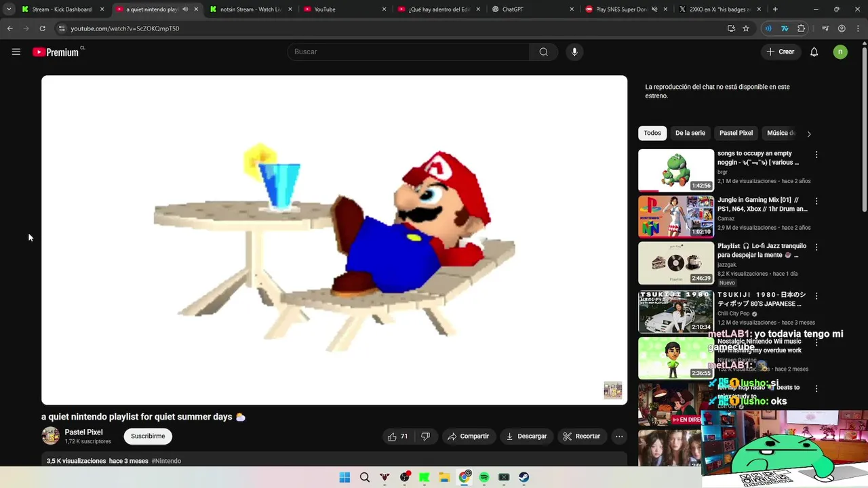Open the #Nintendo hashtag link

pos(166,461)
